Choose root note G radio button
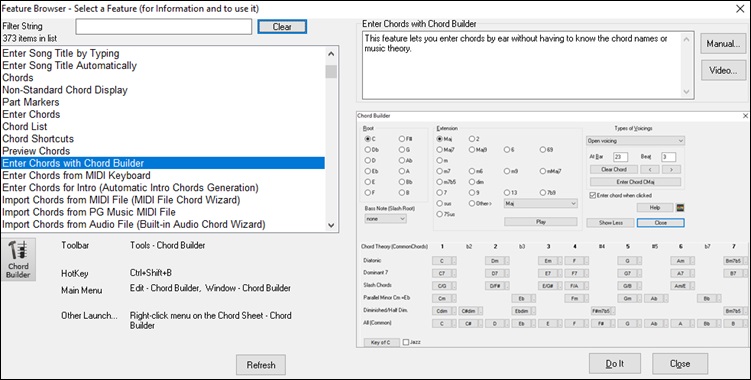Viewport: 751px width, 380px height. click(401, 150)
